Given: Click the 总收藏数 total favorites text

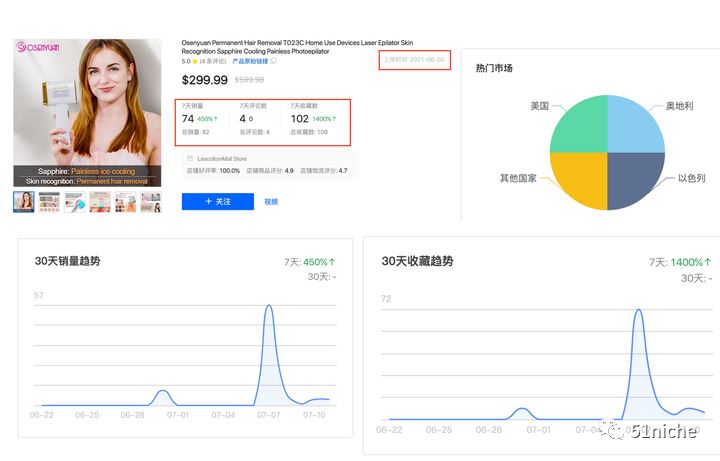Looking at the screenshot, I should pos(309,132).
